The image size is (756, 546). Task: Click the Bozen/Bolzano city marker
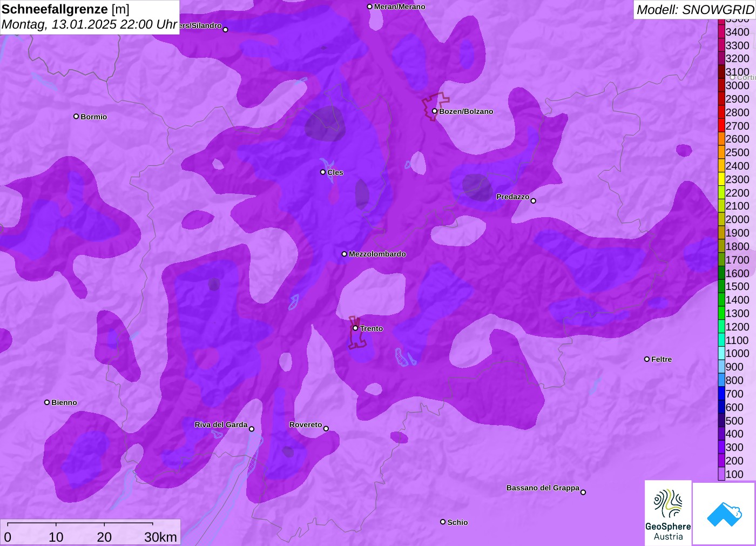[x=434, y=111]
